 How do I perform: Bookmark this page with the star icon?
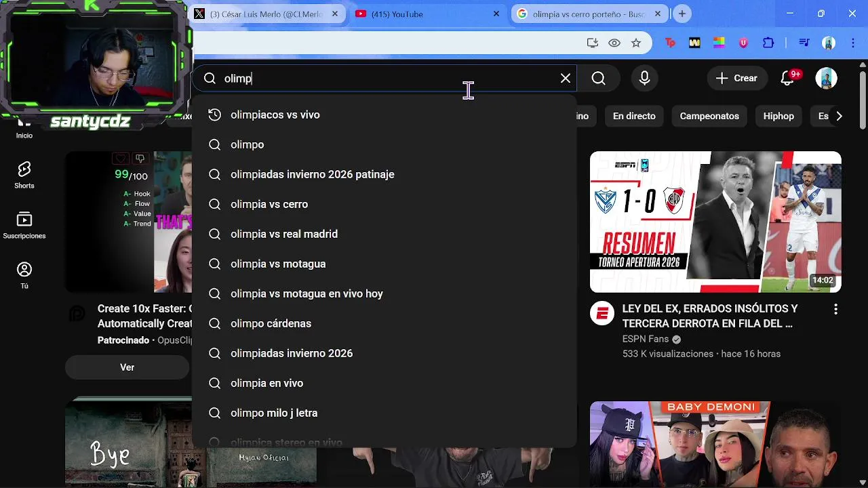tap(636, 43)
